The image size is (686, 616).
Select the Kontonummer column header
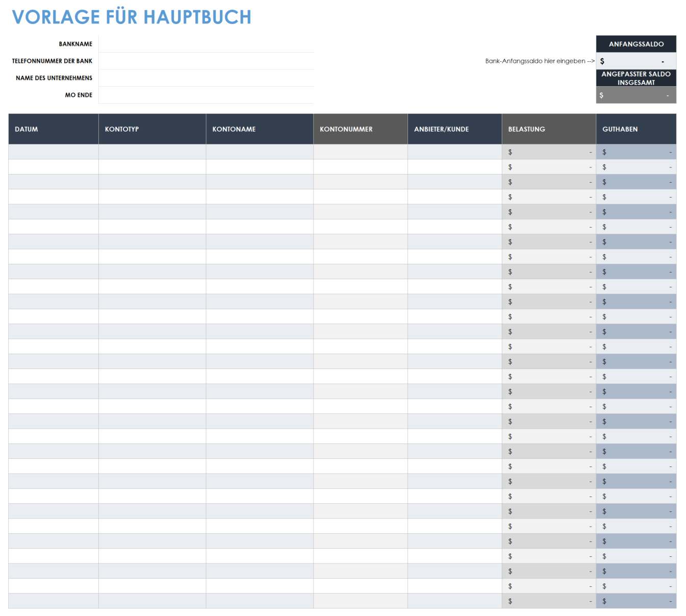coord(361,129)
